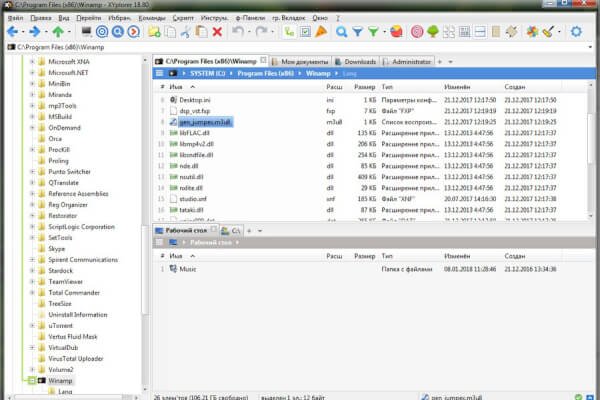600x400 pixels.
Task: Create a new folder from the toolbar
Action: (154, 32)
